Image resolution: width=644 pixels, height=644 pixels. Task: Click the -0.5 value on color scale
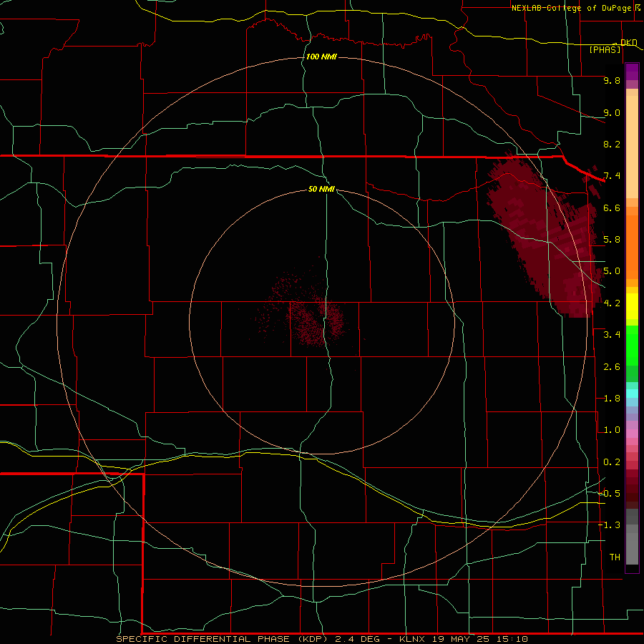click(609, 494)
